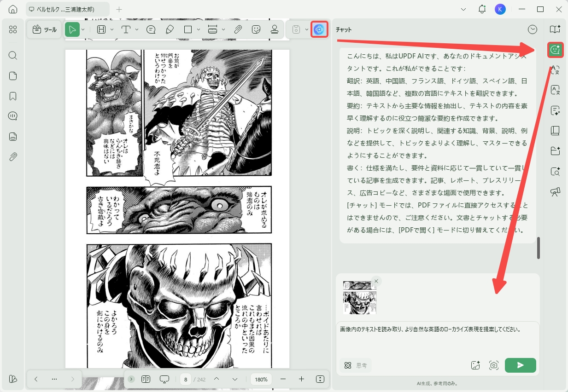This screenshot has height=392, width=568.
Task: Toggle the UPDF AI toolbar icon
Action: 319,29
